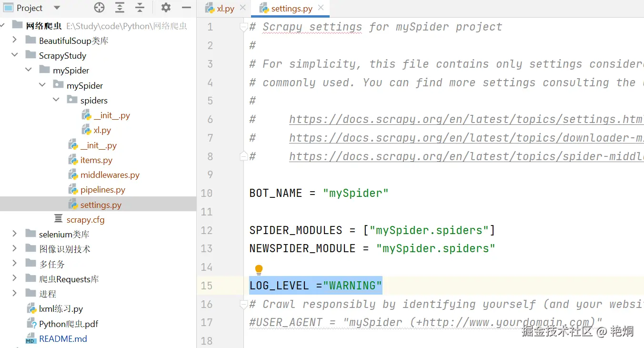Viewport: 644px width, 348px height.
Task: Expand the selenium类库 folder
Action: pyautogui.click(x=15, y=234)
